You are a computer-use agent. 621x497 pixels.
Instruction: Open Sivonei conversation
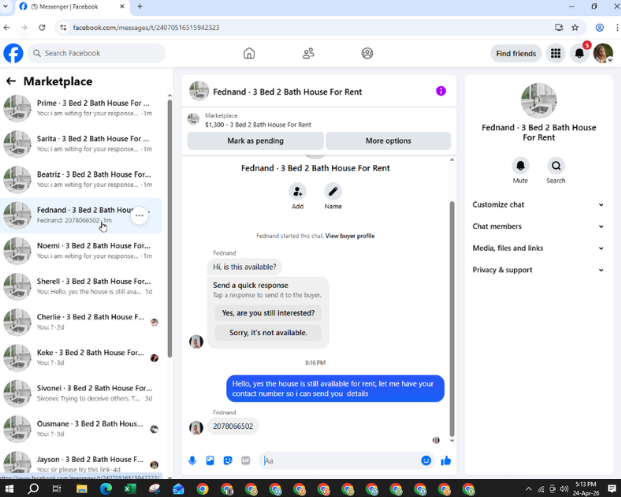(81, 393)
